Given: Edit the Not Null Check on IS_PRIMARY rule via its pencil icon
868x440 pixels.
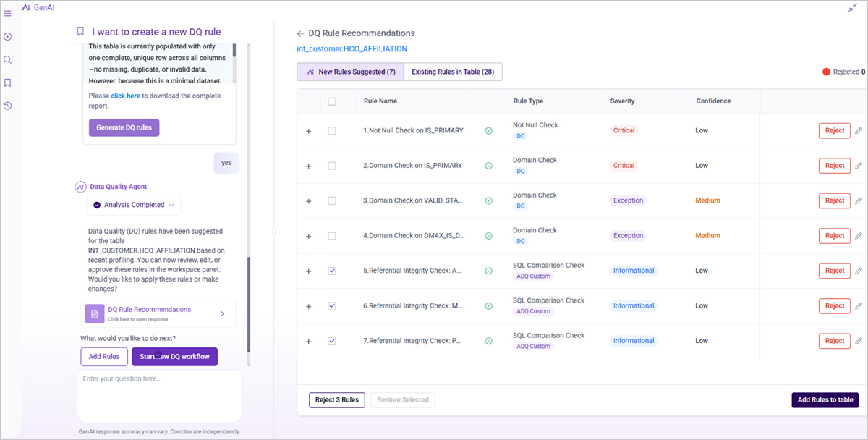Looking at the screenshot, I should (x=859, y=130).
